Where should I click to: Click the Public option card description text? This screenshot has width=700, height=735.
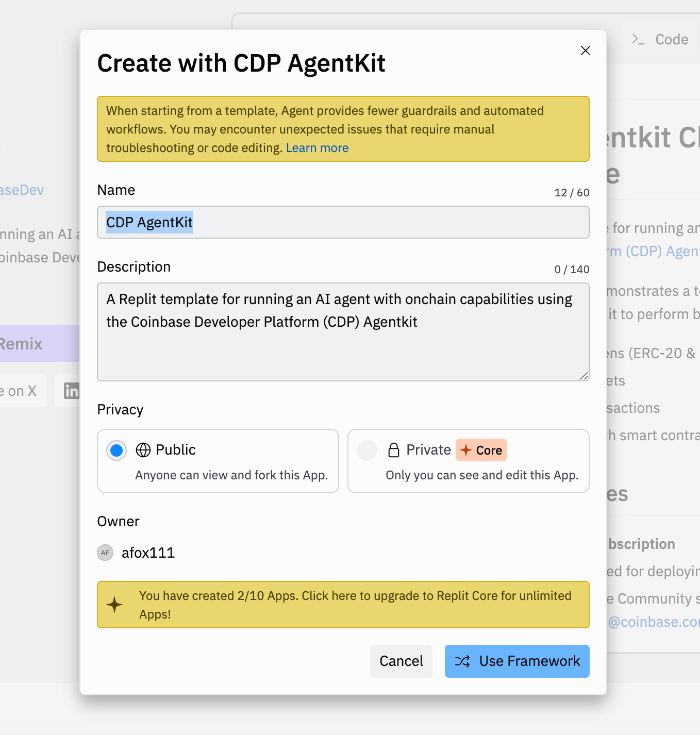click(231, 475)
